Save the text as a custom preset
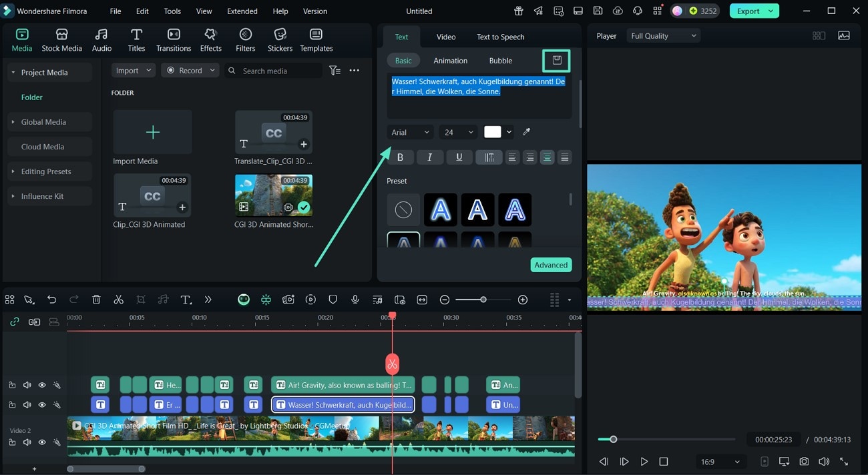 click(x=557, y=61)
